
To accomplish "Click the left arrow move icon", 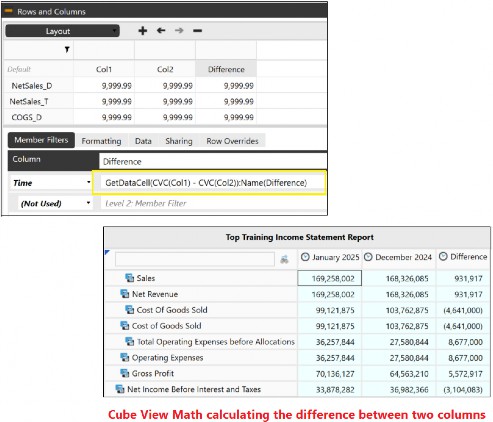I will (x=161, y=31).
